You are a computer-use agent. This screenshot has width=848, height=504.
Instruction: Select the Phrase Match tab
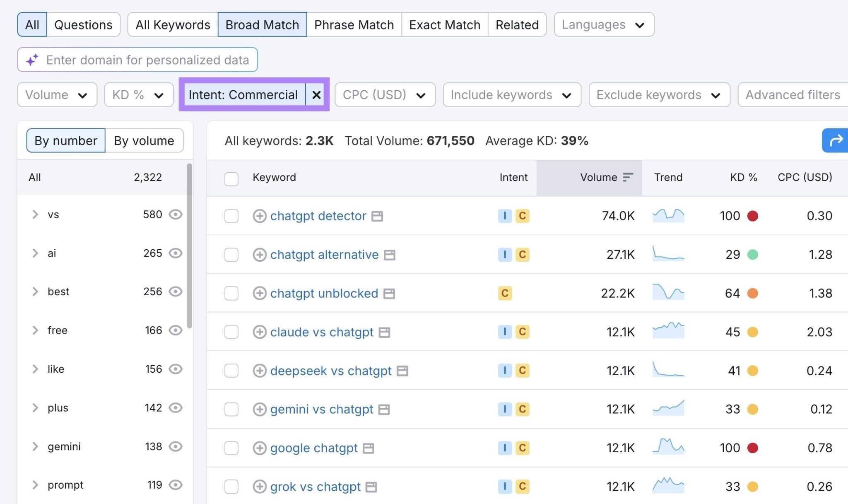[x=354, y=24]
